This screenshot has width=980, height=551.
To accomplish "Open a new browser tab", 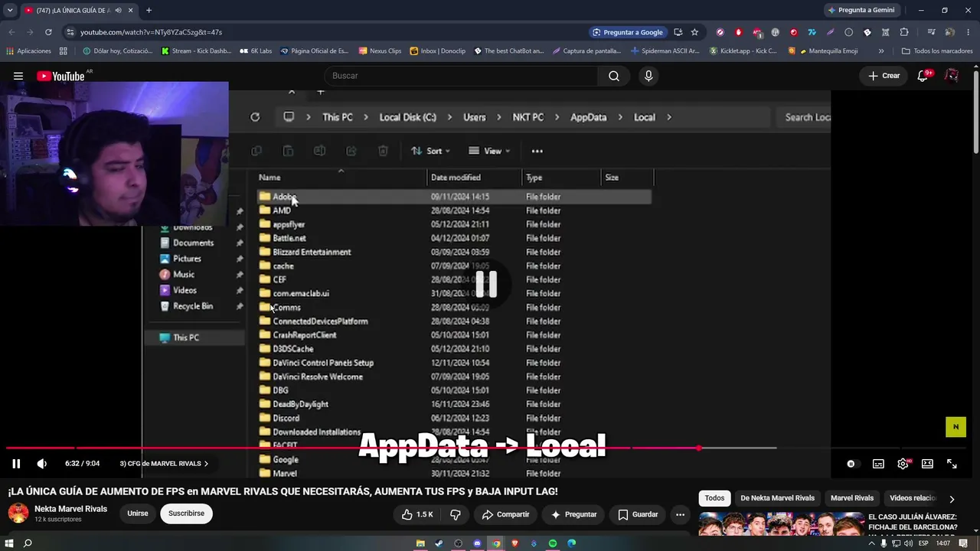I will (149, 10).
